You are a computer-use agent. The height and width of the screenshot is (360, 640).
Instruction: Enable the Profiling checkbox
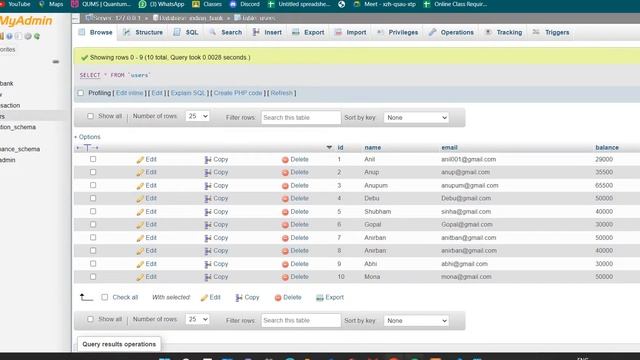pyautogui.click(x=81, y=93)
